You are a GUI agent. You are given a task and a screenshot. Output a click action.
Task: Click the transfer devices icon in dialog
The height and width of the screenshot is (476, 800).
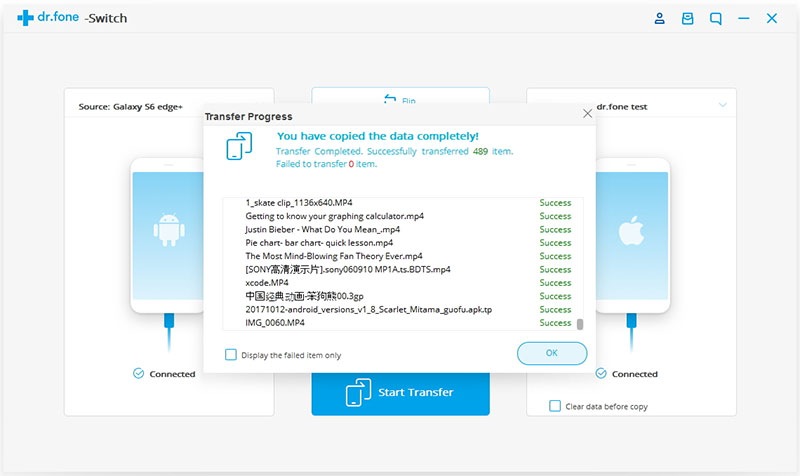click(239, 146)
